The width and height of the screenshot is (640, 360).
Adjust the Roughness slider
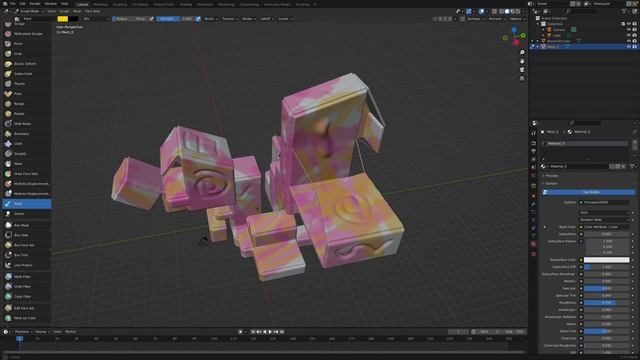(606, 302)
